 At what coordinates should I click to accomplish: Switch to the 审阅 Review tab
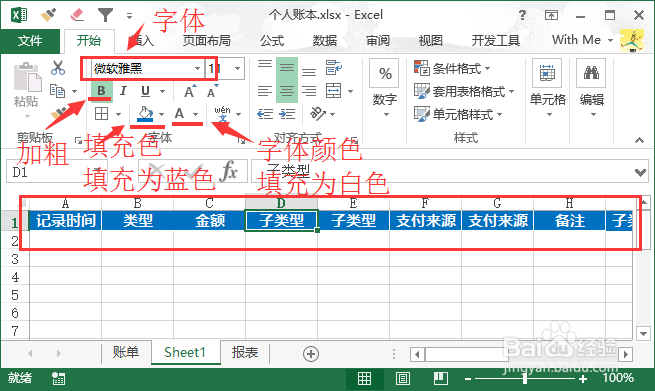coord(378,41)
